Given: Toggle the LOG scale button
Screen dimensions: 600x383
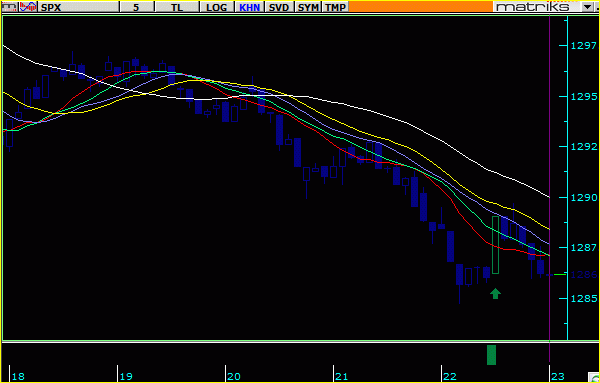Looking at the screenshot, I should pos(217,7).
